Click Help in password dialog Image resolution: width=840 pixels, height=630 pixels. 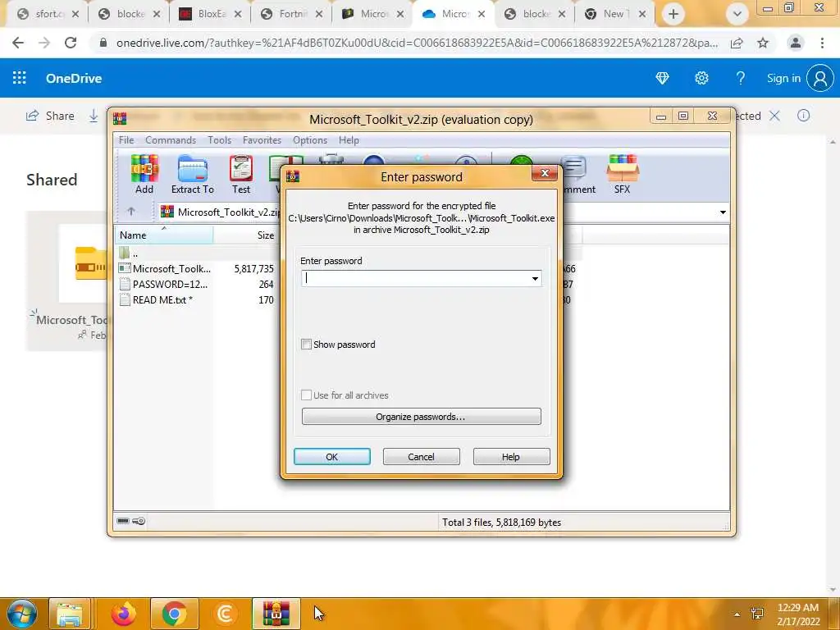[511, 456]
